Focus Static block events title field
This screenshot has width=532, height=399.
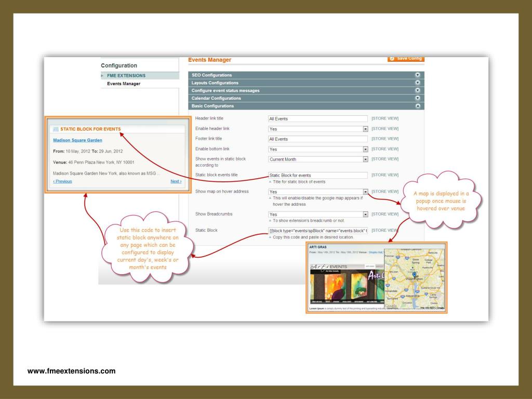tap(317, 176)
